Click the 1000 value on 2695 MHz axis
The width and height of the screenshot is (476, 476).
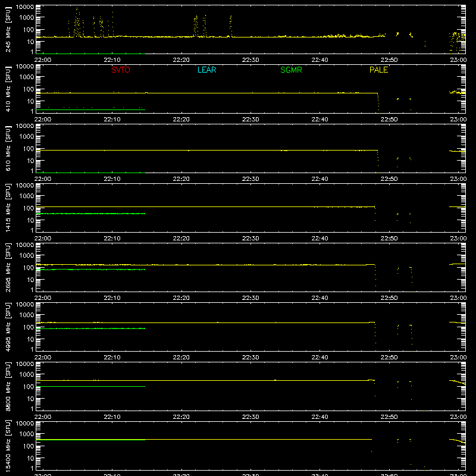27,256
